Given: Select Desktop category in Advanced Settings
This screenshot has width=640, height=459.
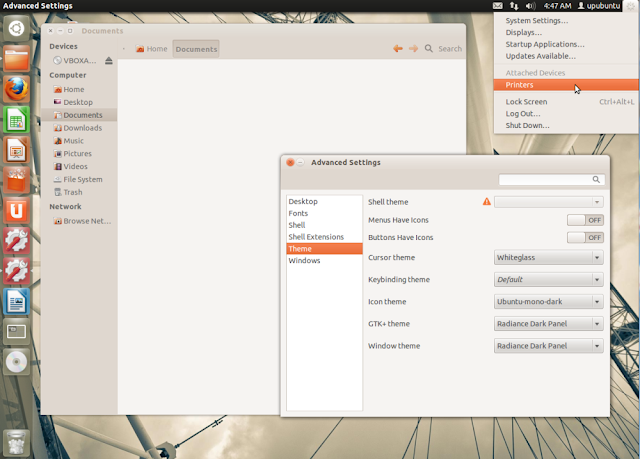Looking at the screenshot, I should [x=324, y=202].
